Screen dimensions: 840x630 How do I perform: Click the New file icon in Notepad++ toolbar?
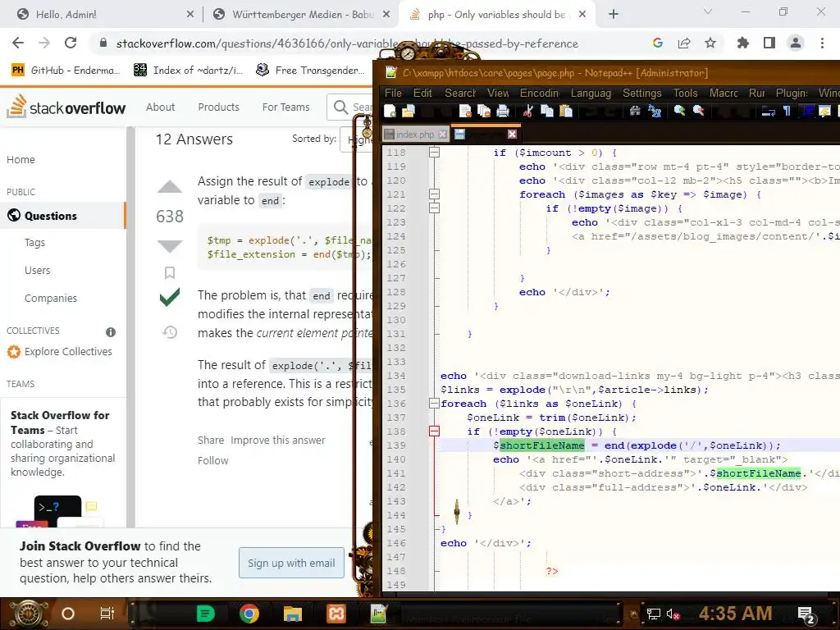pyautogui.click(x=390, y=111)
